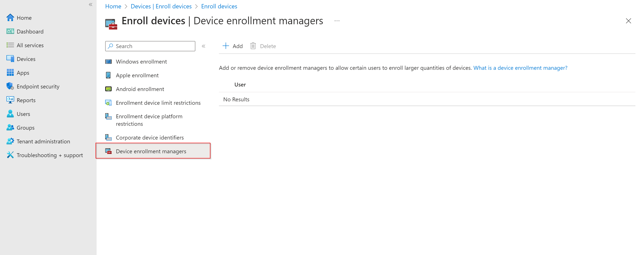The image size is (644, 255).
Task: Click the disabled Delete button
Action: pyautogui.click(x=263, y=46)
